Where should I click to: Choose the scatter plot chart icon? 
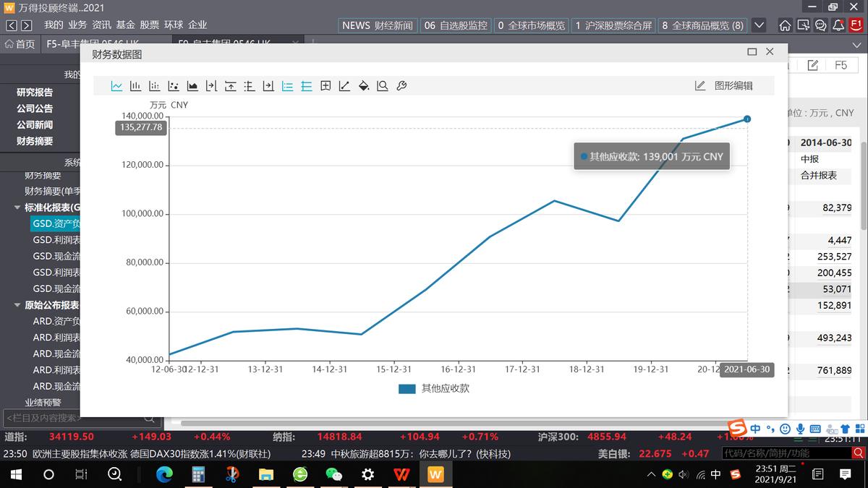pos(173,86)
